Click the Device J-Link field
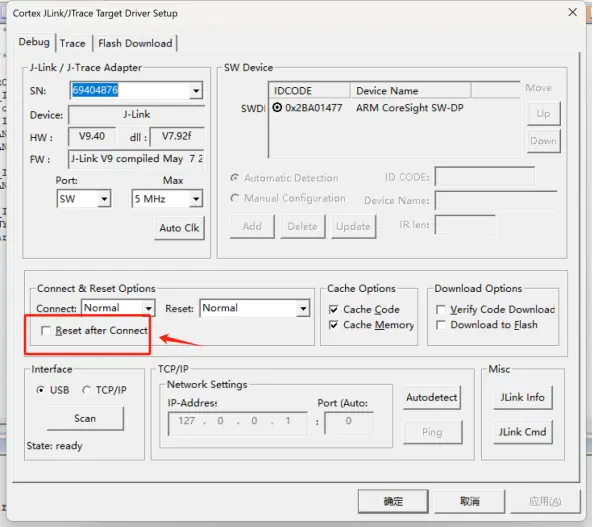This screenshot has width=593, height=527. coord(136,115)
